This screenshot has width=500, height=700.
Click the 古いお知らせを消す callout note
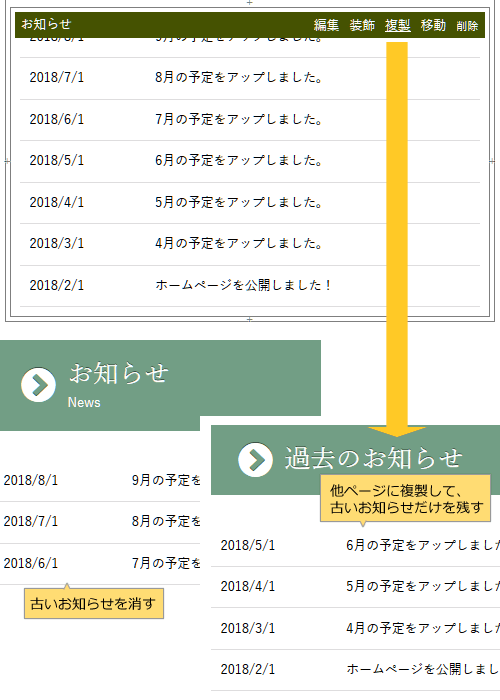tap(94, 603)
